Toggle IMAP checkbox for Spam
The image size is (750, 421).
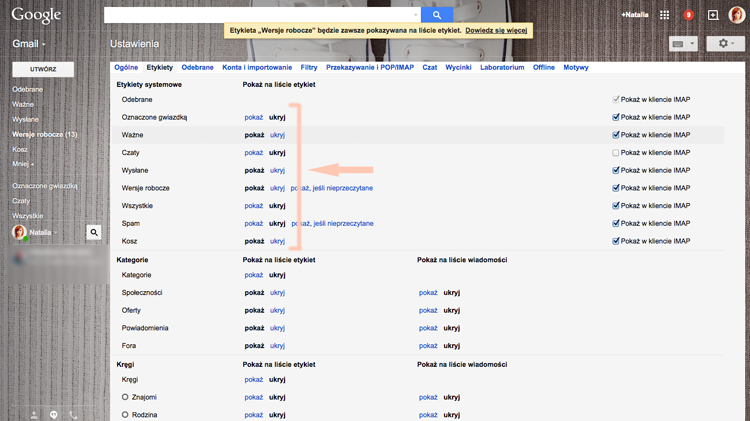coord(616,223)
